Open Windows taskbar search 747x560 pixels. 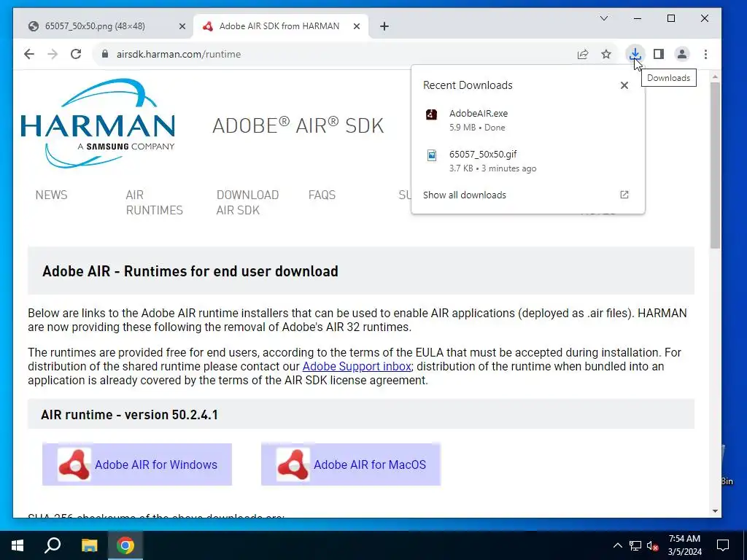tap(53, 545)
